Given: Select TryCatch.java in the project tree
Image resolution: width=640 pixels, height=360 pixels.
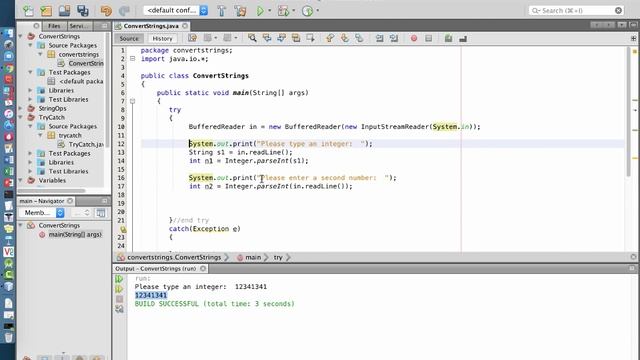Looking at the screenshot, I should (x=86, y=144).
